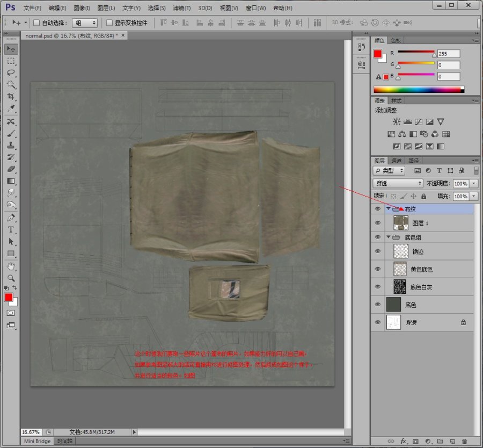Open the 类型 layer filter dropdown
The height and width of the screenshot is (448, 483).
click(x=389, y=170)
